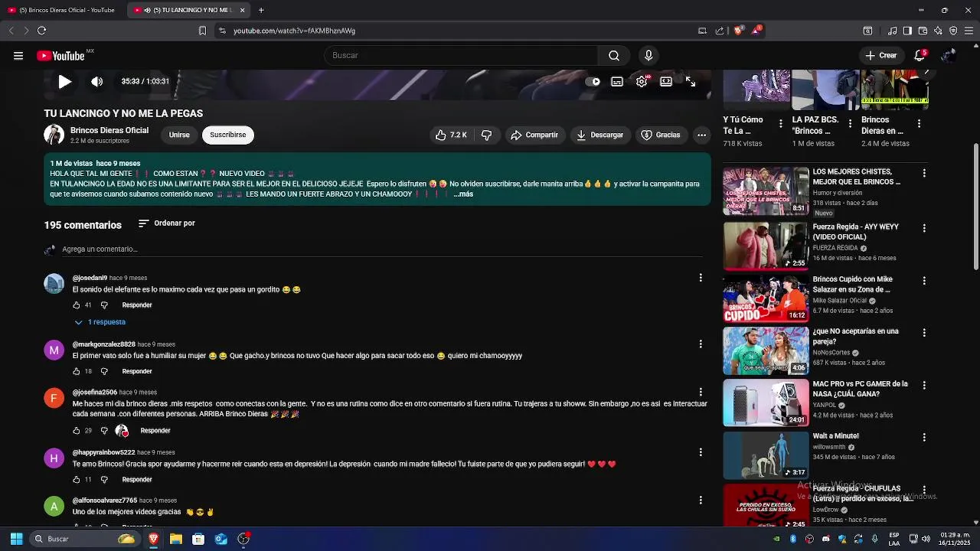Image resolution: width=980 pixels, height=551 pixels.
Task: Like the video with 7.2 K
Action: [450, 135]
